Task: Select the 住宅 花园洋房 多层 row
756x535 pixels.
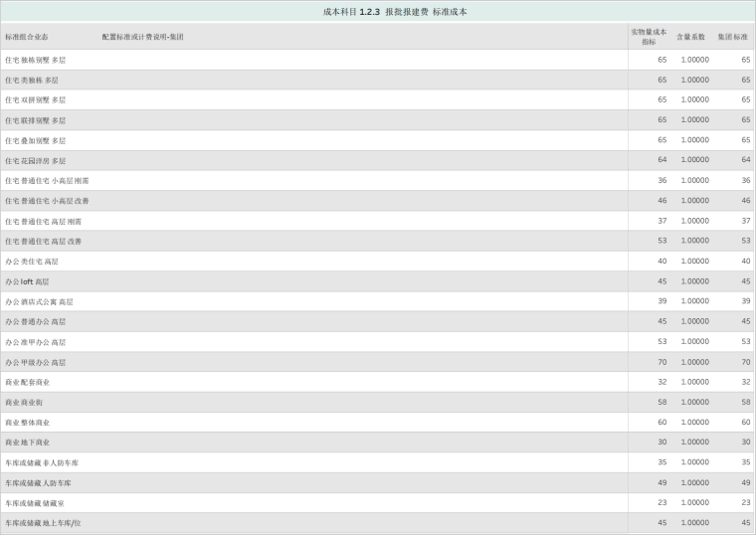Action: 36,161
